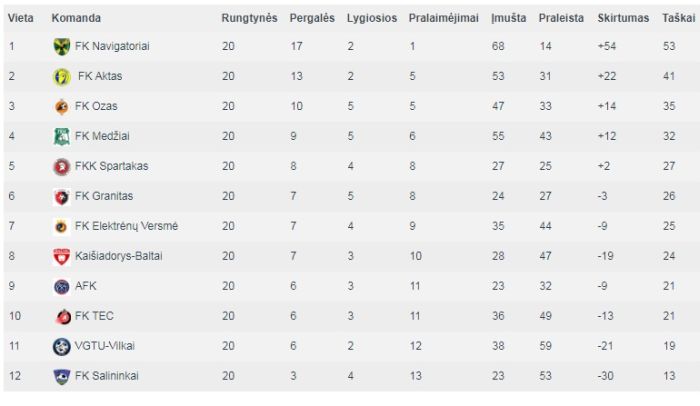Click the FK Medžiai green crest
Image resolution: width=700 pixels, height=406 pixels.
coord(62,136)
